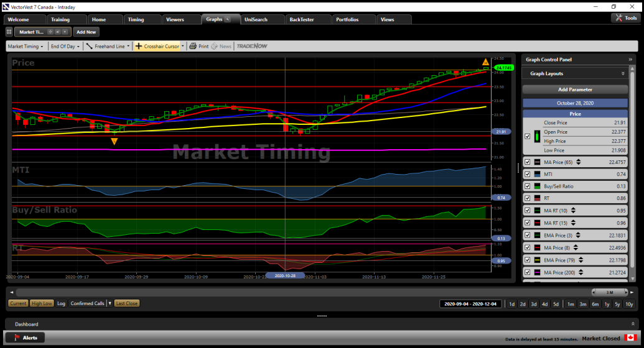Select the Freehand Line drawing tool
The width and height of the screenshot is (644, 348).
pyautogui.click(x=106, y=47)
